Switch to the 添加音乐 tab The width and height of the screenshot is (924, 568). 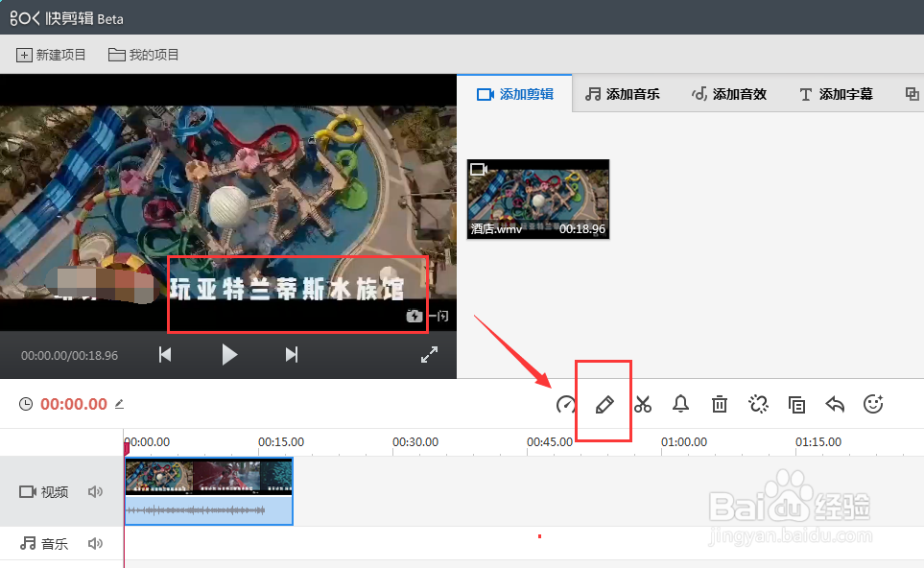[623, 93]
